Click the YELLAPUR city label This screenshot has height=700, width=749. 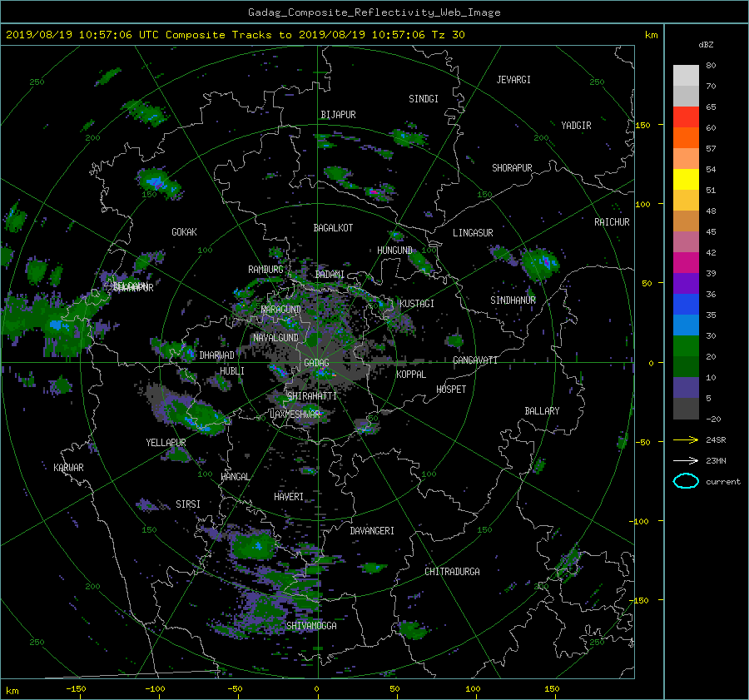pos(166,443)
